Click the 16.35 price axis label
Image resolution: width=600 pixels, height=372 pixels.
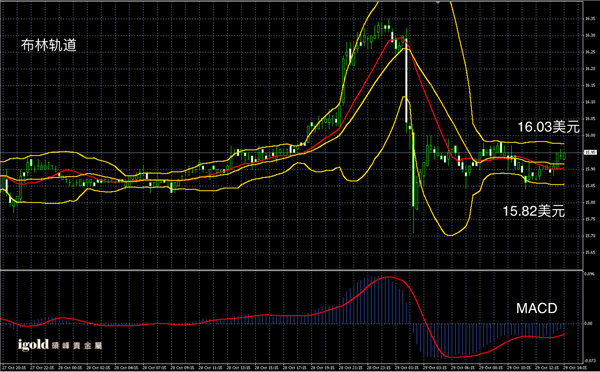click(x=590, y=18)
